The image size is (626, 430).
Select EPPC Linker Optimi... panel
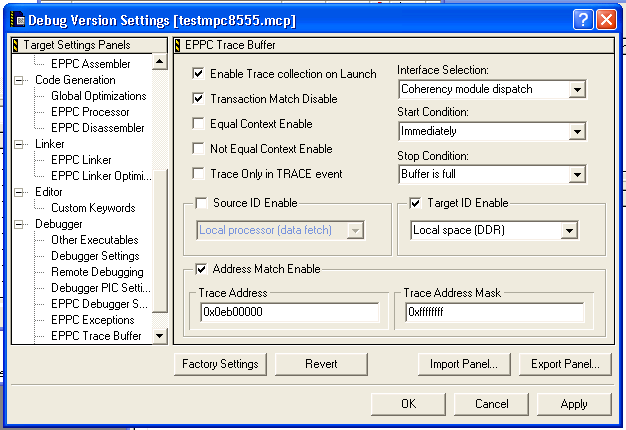(101, 176)
